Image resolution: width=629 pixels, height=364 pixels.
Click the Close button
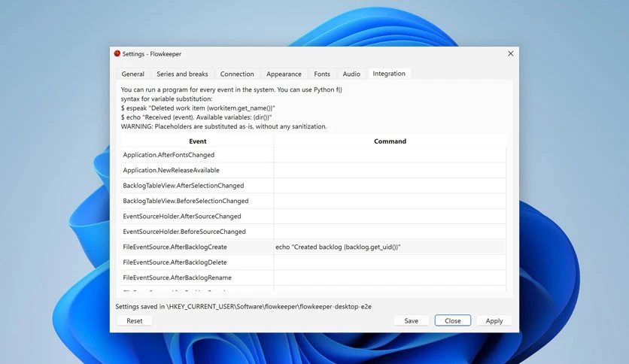pyautogui.click(x=452, y=320)
